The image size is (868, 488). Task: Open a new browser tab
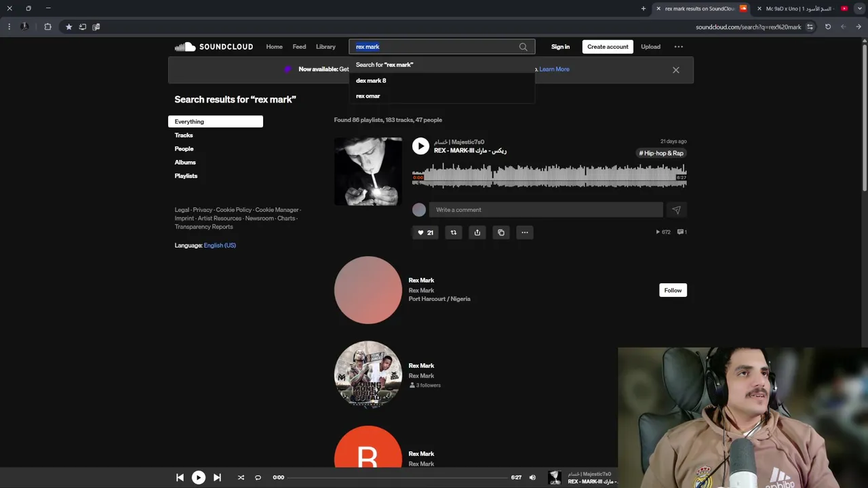644,8
